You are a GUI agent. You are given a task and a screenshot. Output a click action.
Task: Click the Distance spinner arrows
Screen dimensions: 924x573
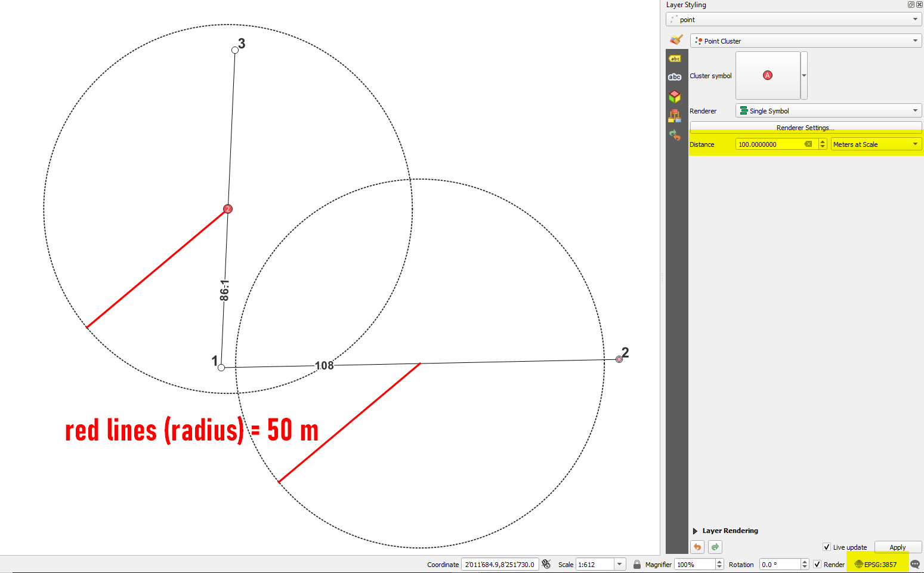pyautogui.click(x=823, y=144)
